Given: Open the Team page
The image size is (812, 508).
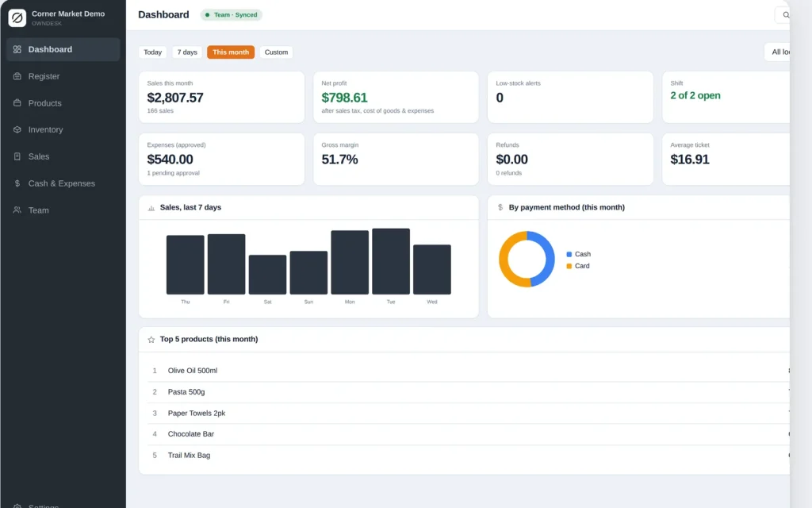Looking at the screenshot, I should (x=63, y=210).
